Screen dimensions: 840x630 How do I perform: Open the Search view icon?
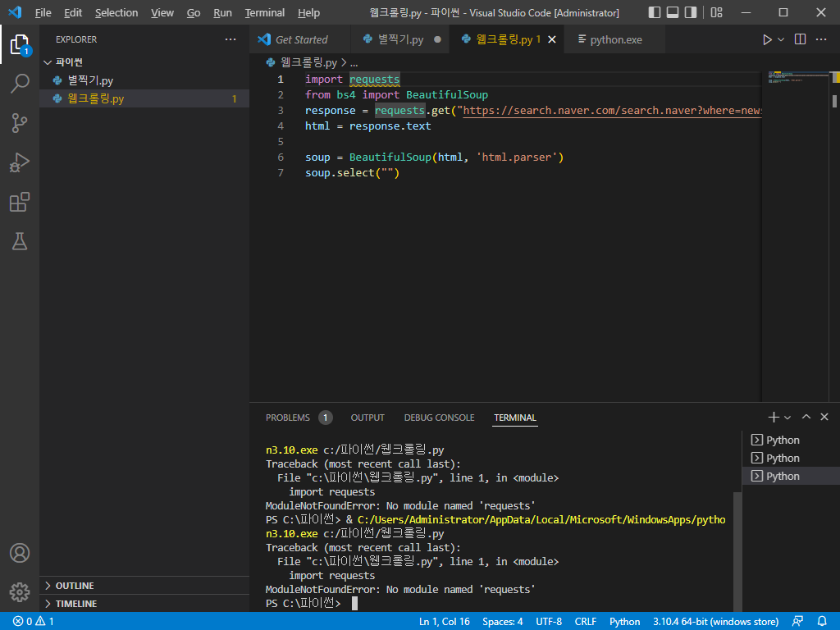point(20,84)
